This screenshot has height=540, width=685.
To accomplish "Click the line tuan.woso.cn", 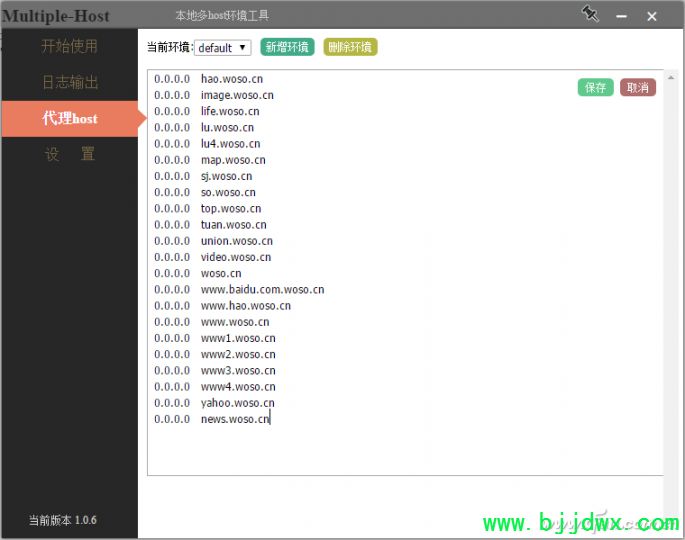I will coord(210,225).
